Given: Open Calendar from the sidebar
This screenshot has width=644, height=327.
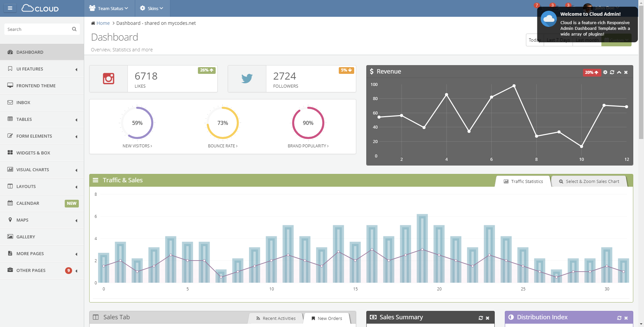Looking at the screenshot, I should [42, 203].
